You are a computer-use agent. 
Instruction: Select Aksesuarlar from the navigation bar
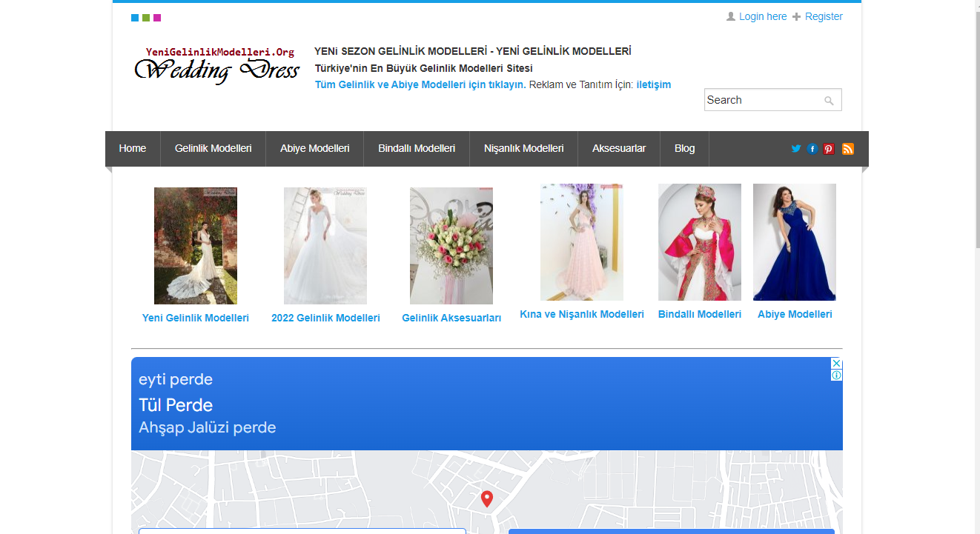pos(618,149)
